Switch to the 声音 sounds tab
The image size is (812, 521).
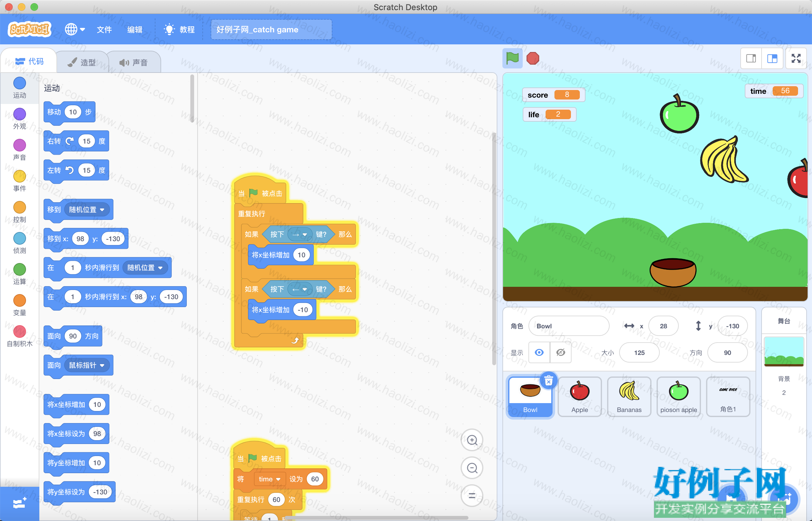coord(134,62)
